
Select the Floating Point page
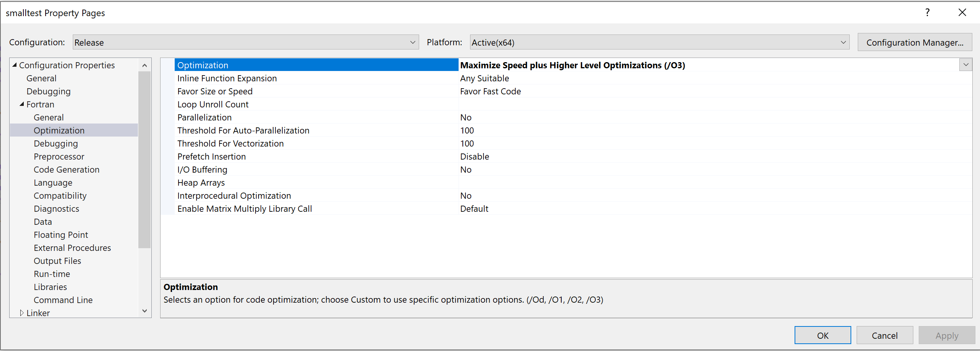(61, 234)
